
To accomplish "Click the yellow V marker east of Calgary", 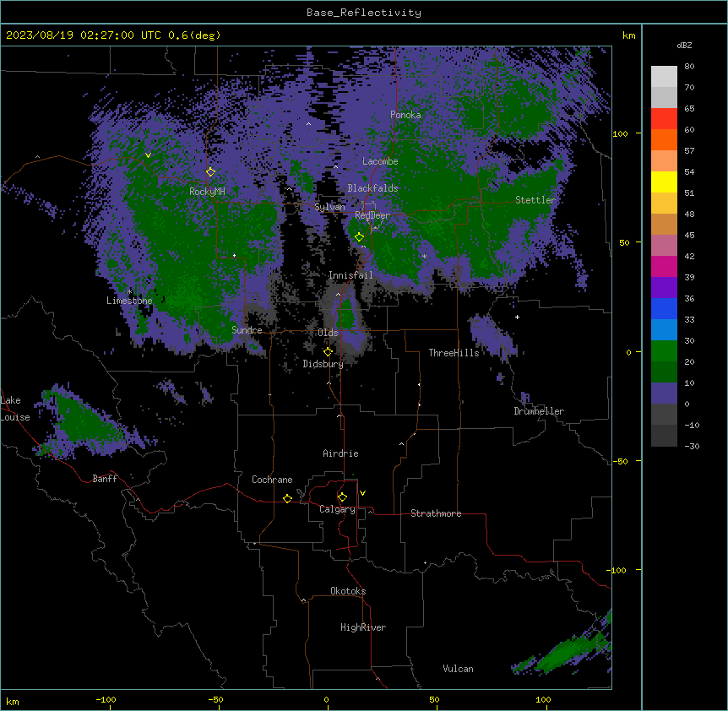I will click(x=362, y=493).
